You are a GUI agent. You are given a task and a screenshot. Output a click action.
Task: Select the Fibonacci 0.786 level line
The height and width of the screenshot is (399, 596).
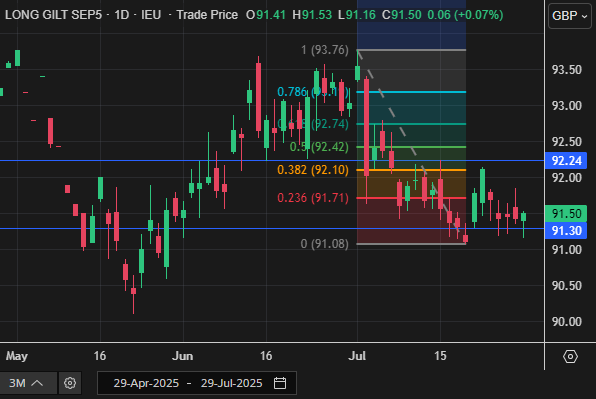coord(411,92)
